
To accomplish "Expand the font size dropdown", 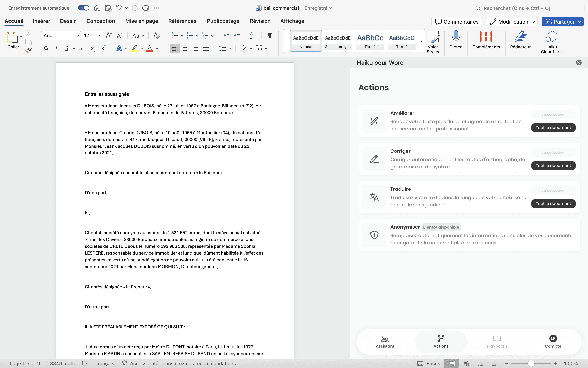I will (x=100, y=36).
